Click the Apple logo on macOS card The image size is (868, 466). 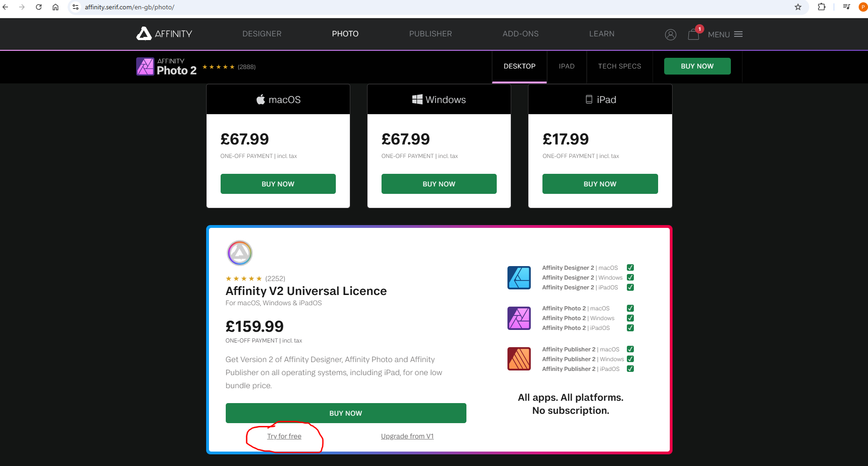(x=261, y=99)
